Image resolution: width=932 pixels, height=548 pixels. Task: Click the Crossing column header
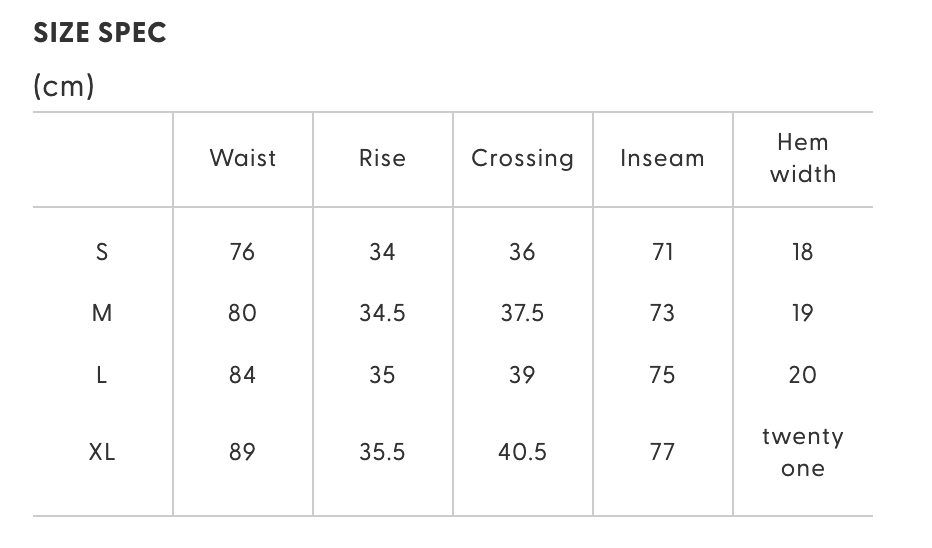522,158
